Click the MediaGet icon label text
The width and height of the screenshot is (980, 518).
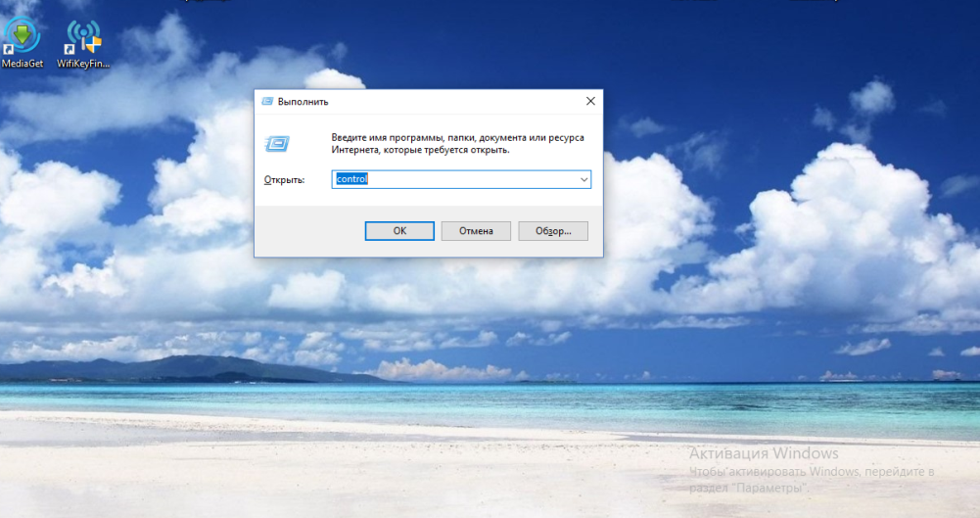23,63
